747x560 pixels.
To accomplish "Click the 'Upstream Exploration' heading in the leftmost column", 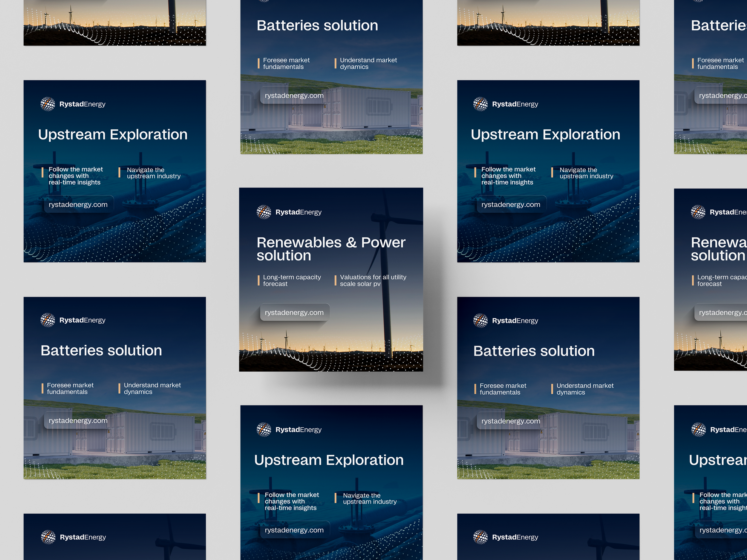I will click(x=112, y=135).
